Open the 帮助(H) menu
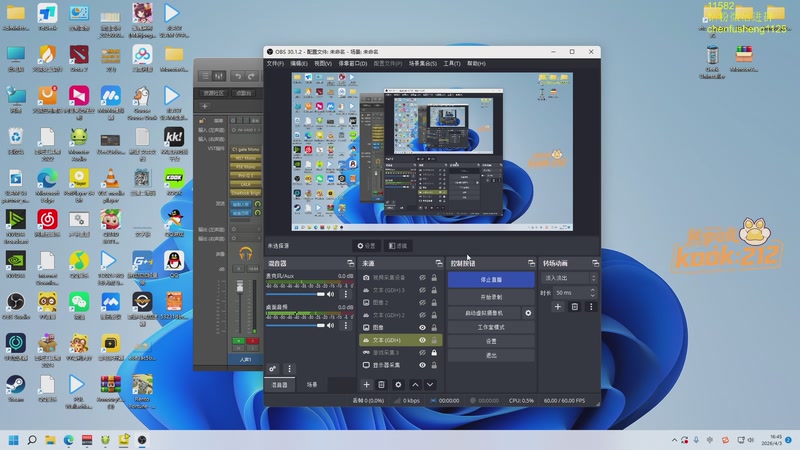 coord(476,64)
